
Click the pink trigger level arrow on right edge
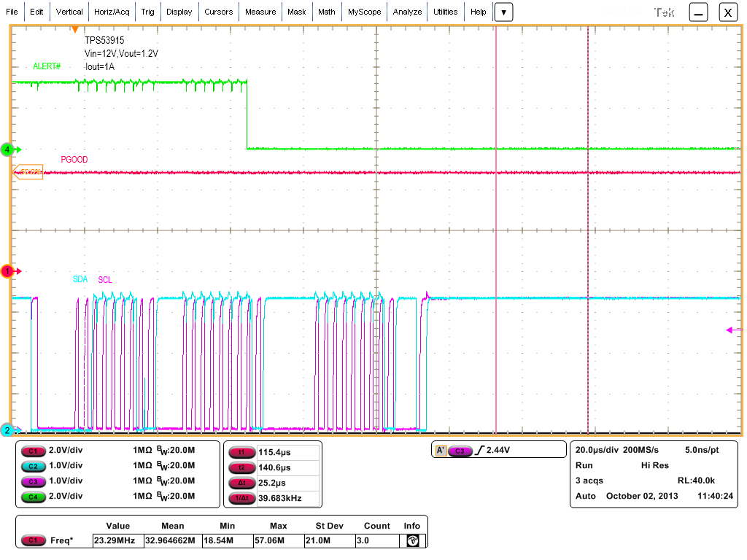coord(728,330)
